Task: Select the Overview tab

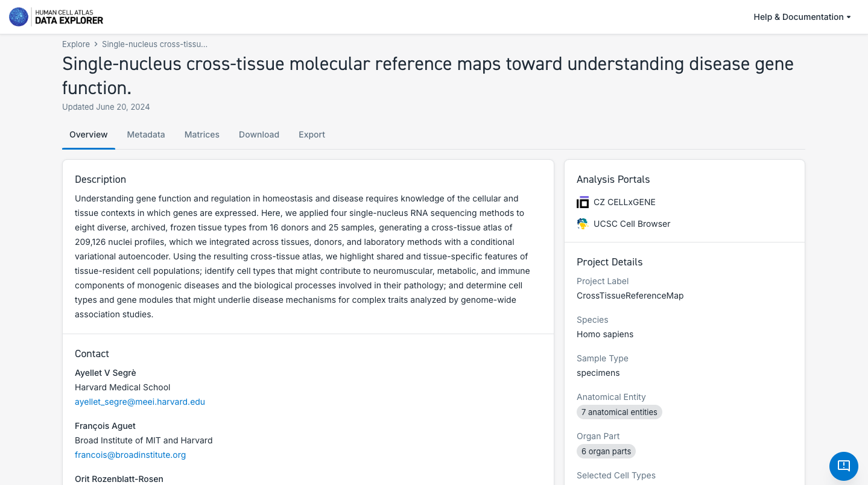Action: coord(89,135)
